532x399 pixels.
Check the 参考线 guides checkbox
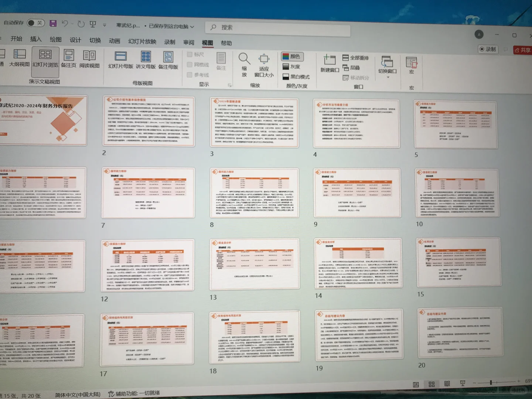point(190,75)
